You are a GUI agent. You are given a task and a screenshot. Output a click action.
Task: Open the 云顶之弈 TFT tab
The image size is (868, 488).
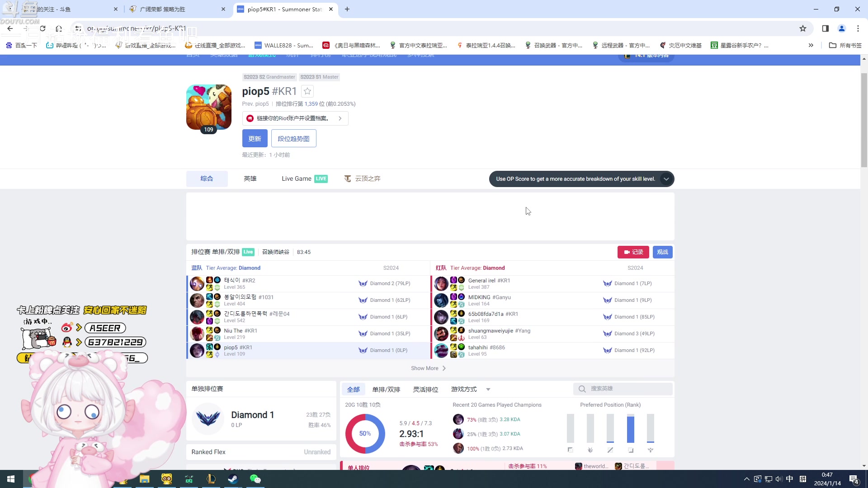(x=363, y=179)
